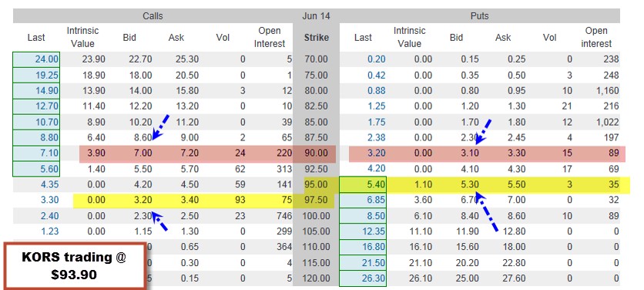Select call open interest 313
Screen dimensions: 644x290
[x=284, y=169]
